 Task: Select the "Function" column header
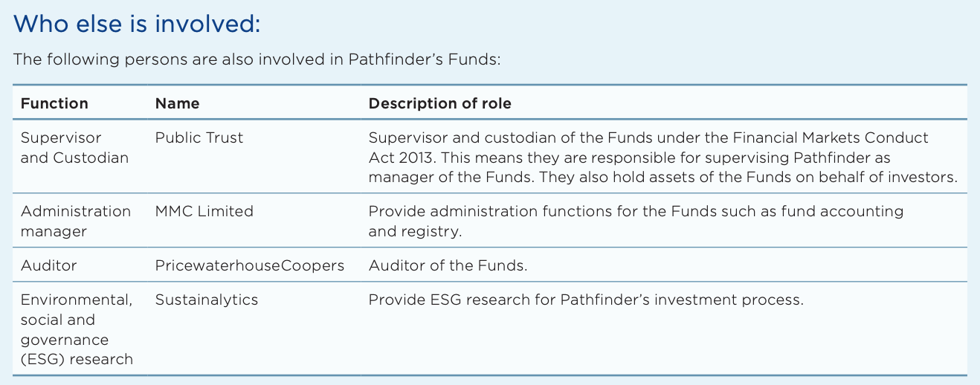(x=54, y=103)
